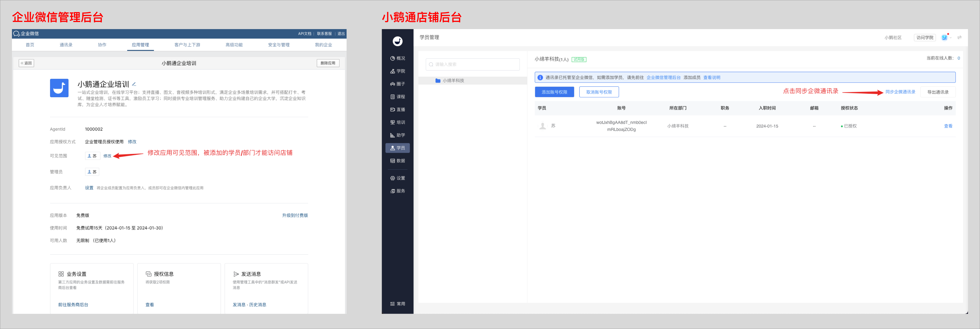Click the 小鹅通企业培训 app logo
Screen dimensions: 980x329
pos(59,88)
